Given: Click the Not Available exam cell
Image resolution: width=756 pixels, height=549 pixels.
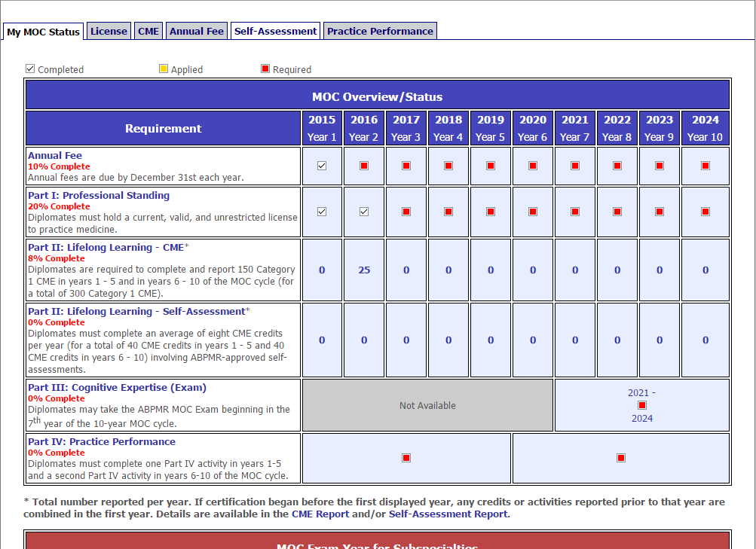Looking at the screenshot, I should (x=427, y=405).
